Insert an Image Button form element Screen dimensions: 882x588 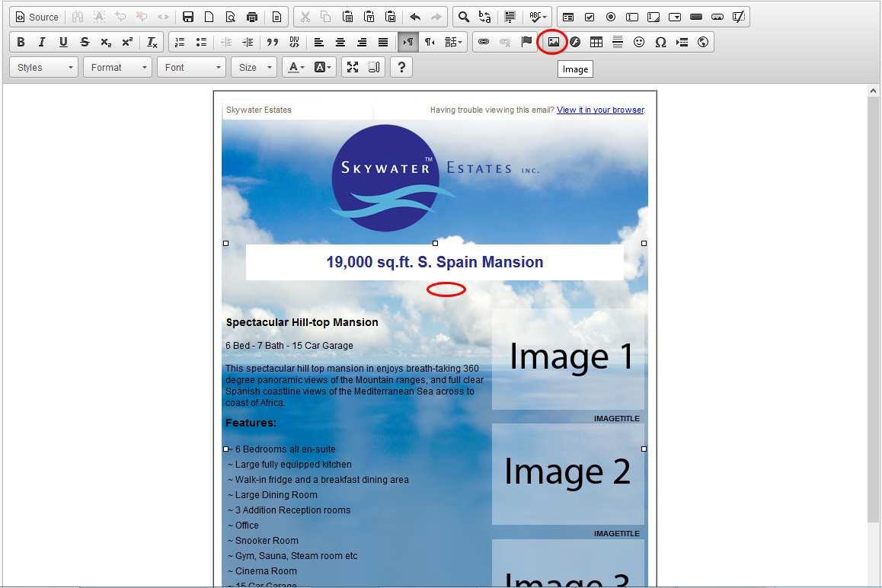(717, 17)
